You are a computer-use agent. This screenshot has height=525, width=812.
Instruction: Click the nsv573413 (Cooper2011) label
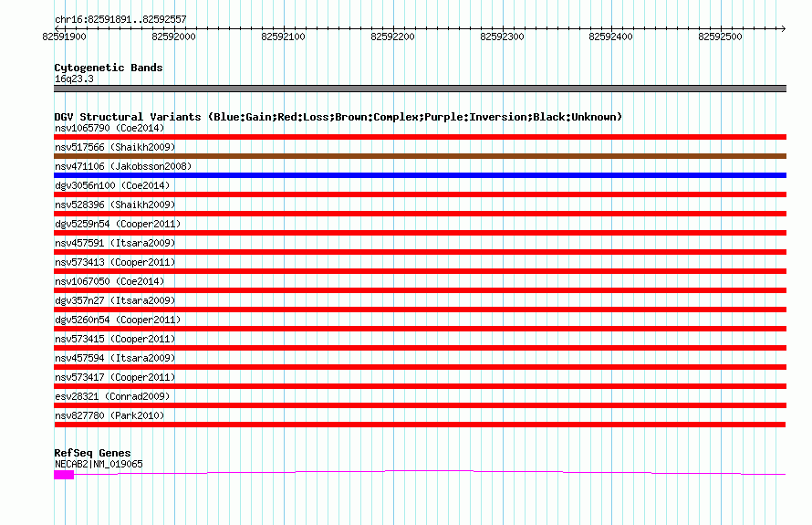click(x=115, y=262)
